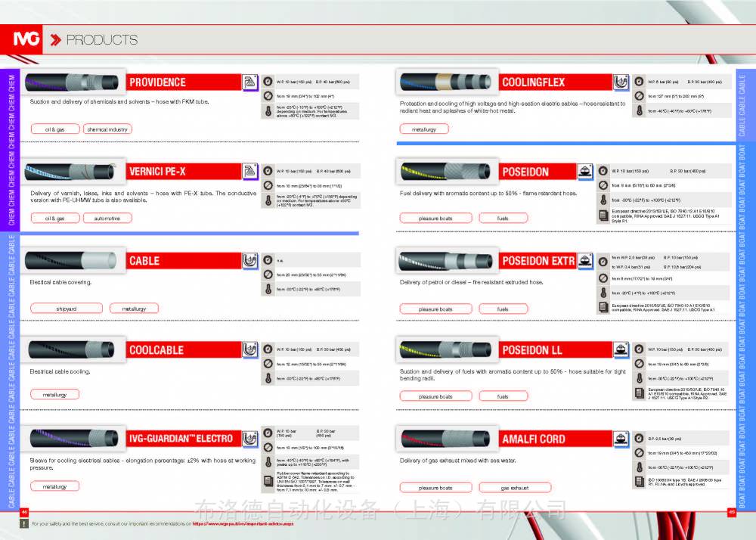This screenshot has height=540, width=756.
Task: Click the IVG logo in the header
Action: (x=29, y=39)
